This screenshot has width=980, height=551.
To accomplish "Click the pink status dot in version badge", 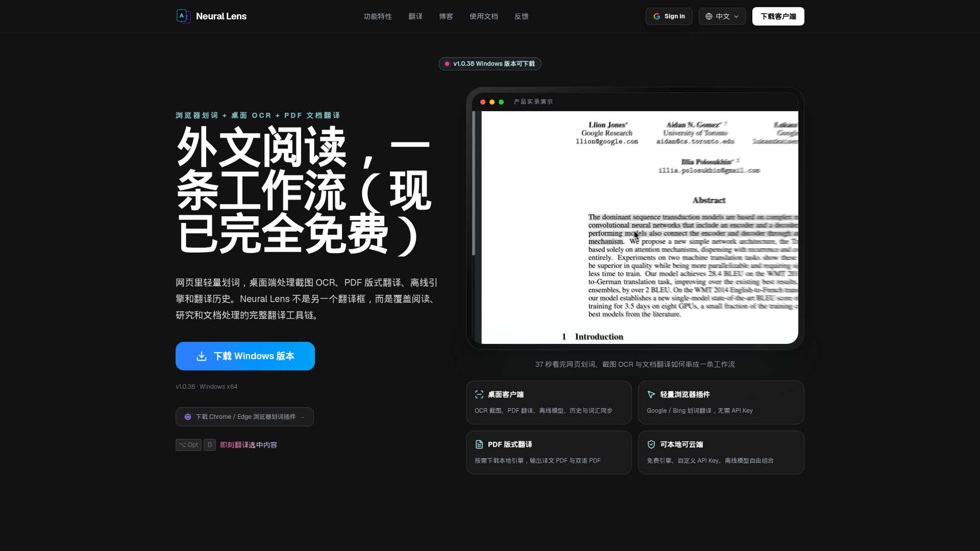I will pyautogui.click(x=447, y=64).
